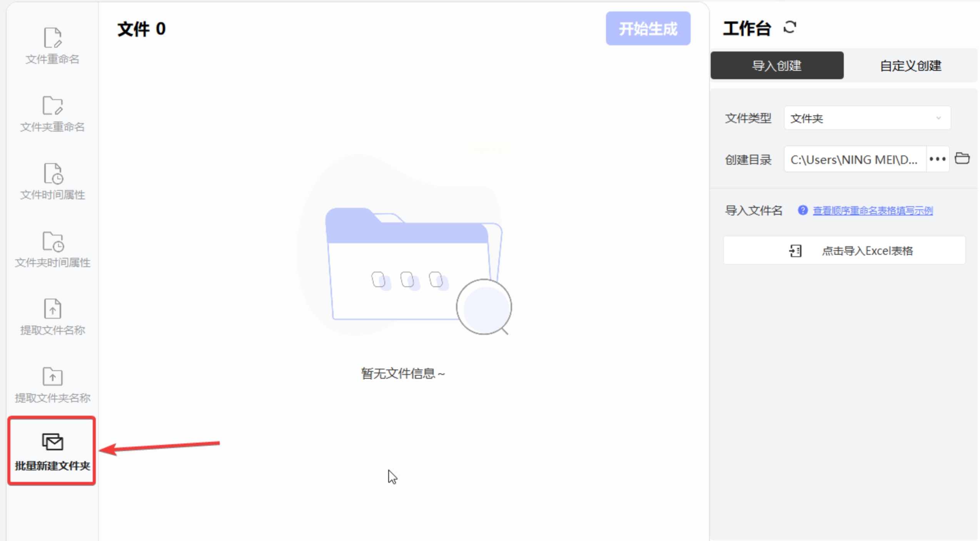The height and width of the screenshot is (541, 980).
Task: Click the dropdown chevron arrow of 文件夹
Action: [x=938, y=118]
